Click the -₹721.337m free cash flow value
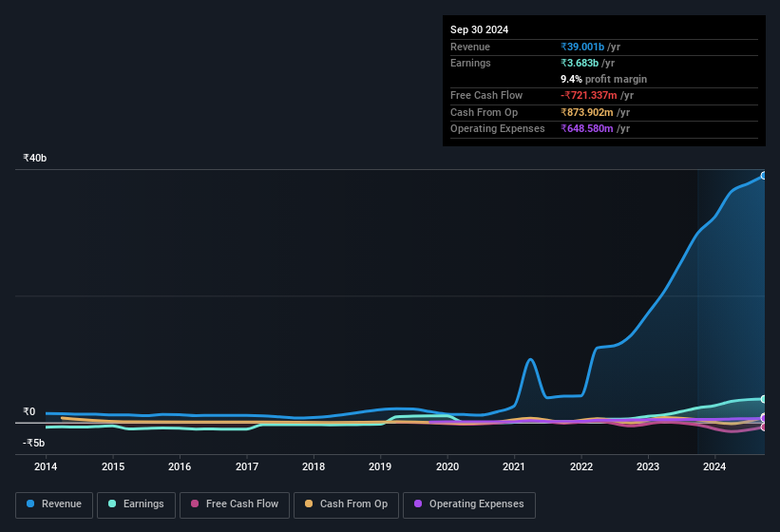 [x=589, y=95]
